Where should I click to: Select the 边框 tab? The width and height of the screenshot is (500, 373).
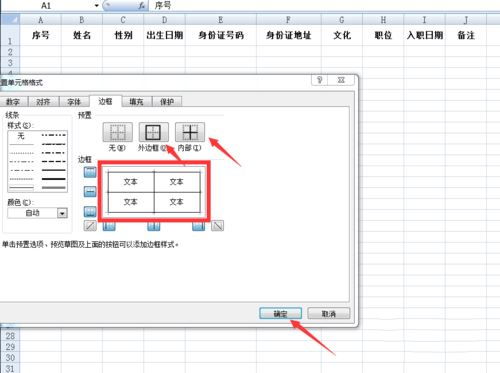click(105, 101)
